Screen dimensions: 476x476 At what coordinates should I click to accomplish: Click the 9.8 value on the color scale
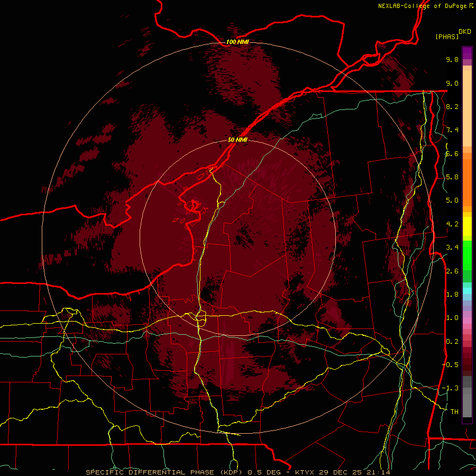(452, 59)
